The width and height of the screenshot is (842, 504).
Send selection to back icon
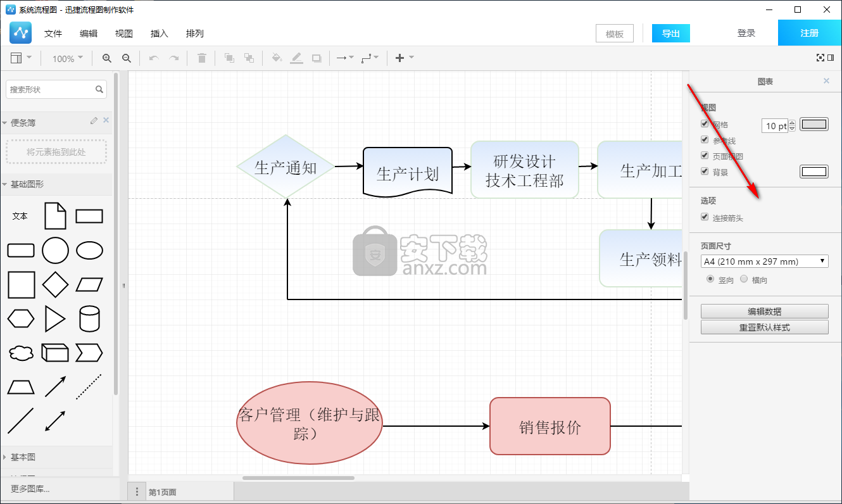coord(249,58)
